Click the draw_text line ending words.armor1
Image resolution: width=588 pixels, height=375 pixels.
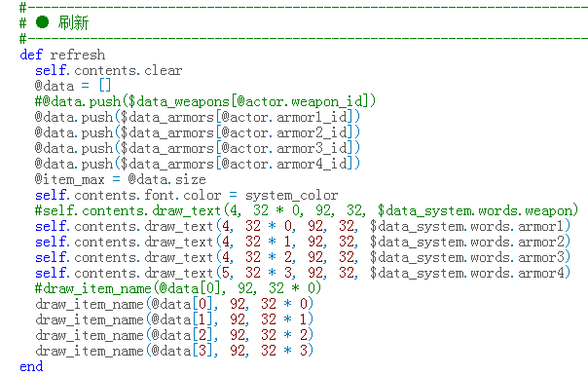[x=303, y=226]
